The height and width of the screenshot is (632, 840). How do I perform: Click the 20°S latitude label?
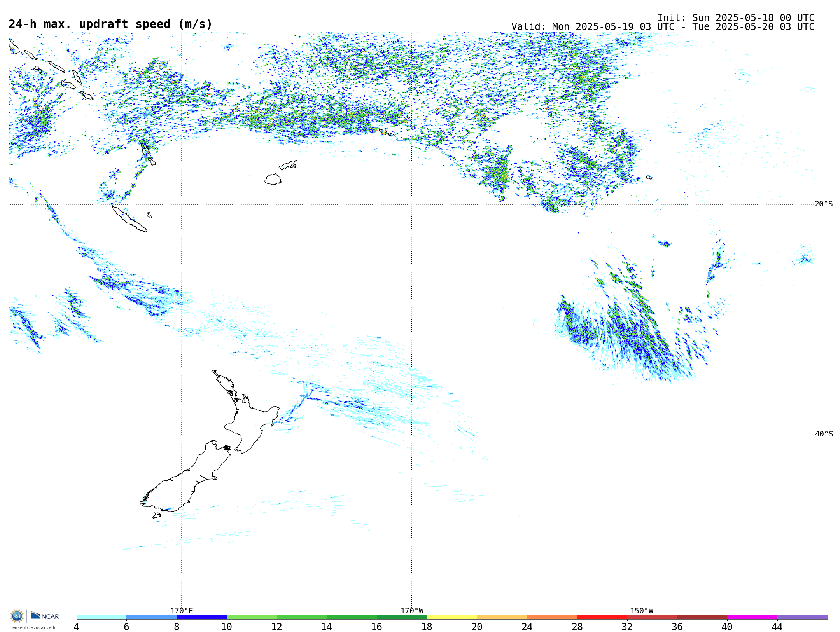(x=824, y=204)
